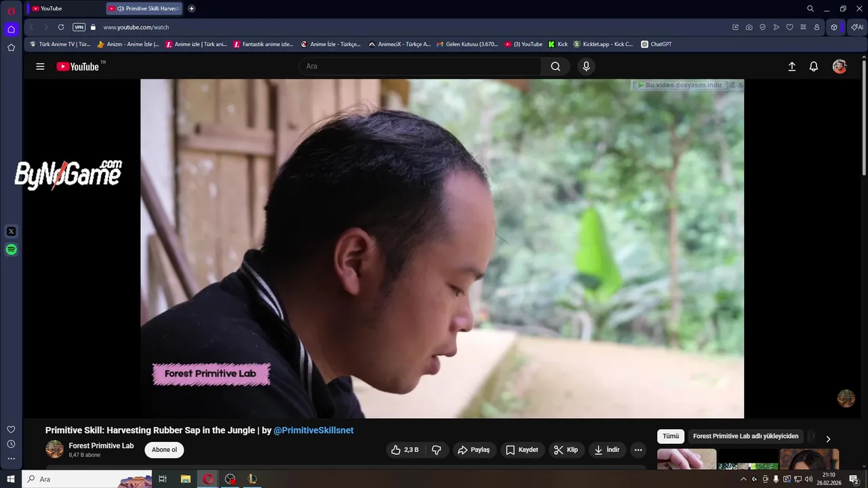Open the Forest Primitive Lab channel avatar
This screenshot has height=488, width=868.
tap(54, 449)
